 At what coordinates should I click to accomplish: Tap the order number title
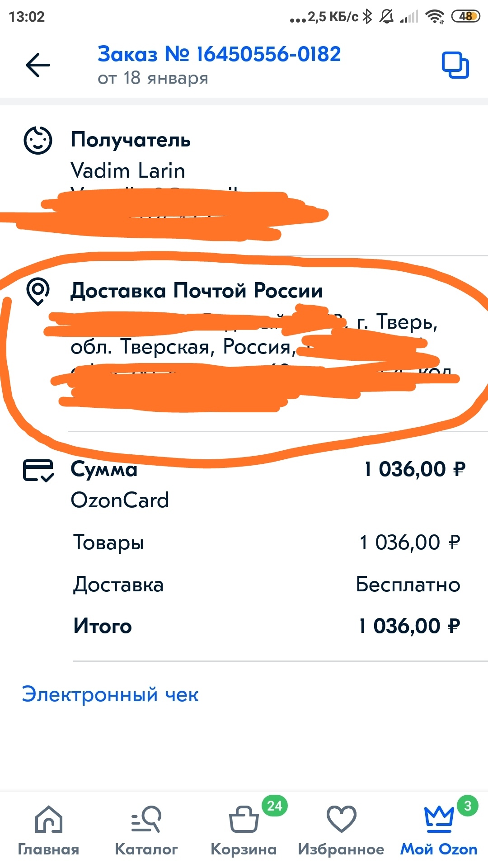[219, 54]
